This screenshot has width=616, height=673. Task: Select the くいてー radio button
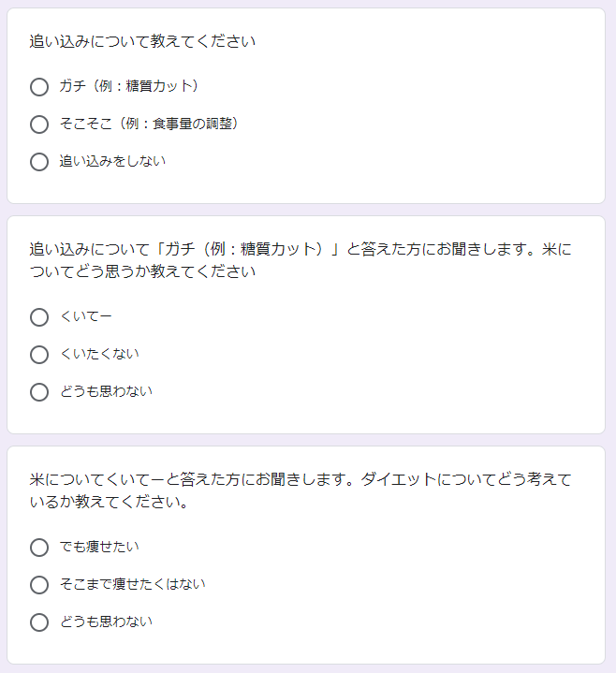pos(39,317)
